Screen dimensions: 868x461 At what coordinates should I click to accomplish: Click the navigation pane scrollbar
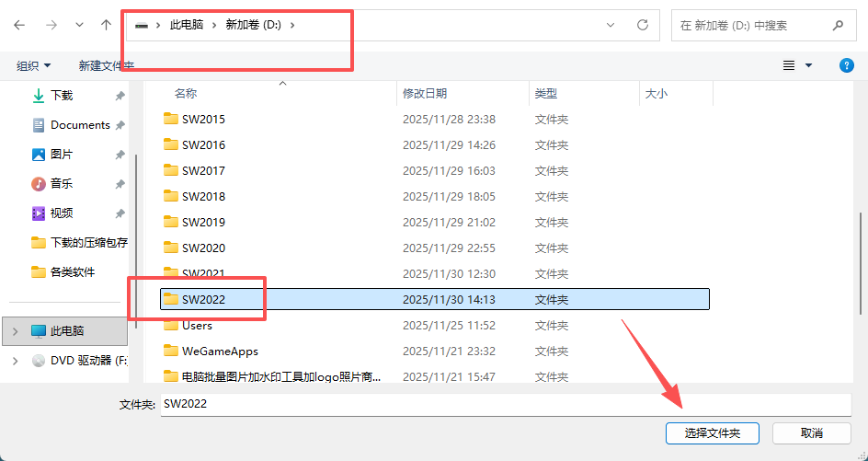coord(136,241)
